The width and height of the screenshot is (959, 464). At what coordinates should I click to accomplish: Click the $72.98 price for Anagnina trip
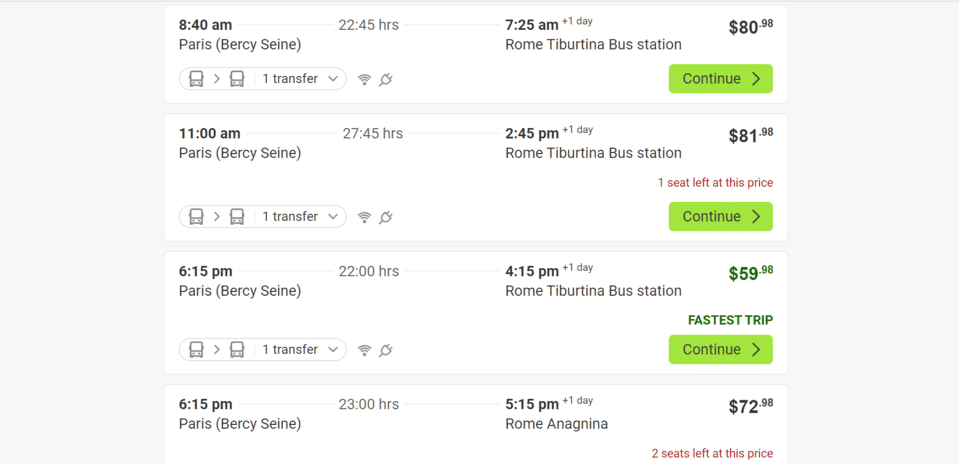click(x=750, y=406)
